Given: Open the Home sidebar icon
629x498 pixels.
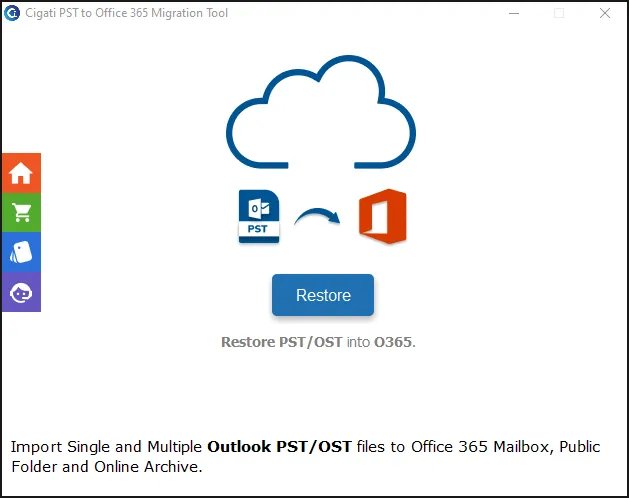Looking at the screenshot, I should [x=21, y=173].
